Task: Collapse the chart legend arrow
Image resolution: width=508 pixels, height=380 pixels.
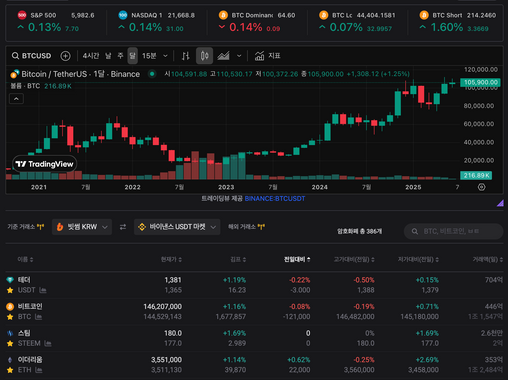Action: (16, 99)
